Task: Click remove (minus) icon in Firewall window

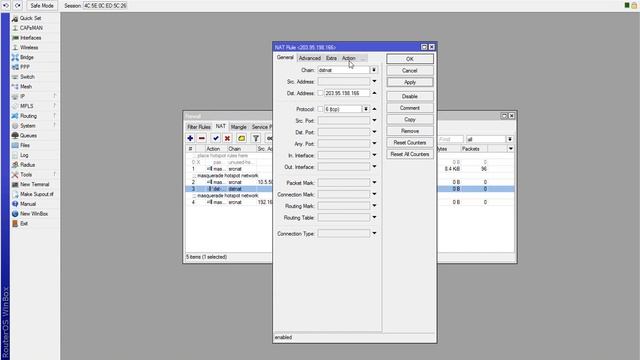Action: tap(202, 139)
